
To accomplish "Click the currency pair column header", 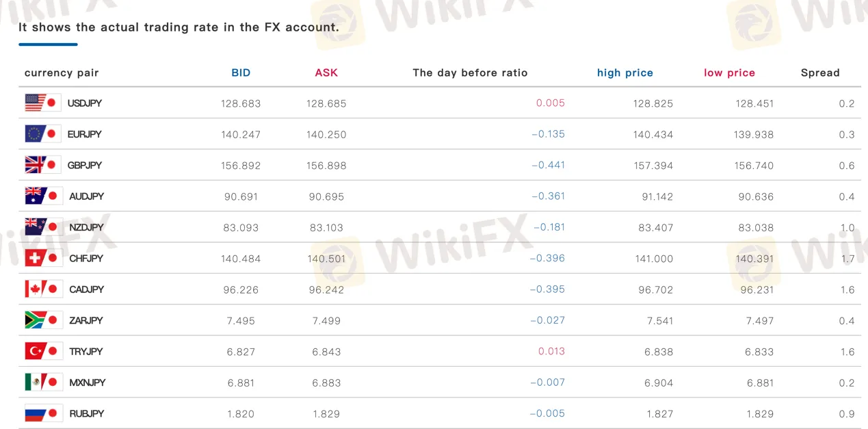I will 62,73.
